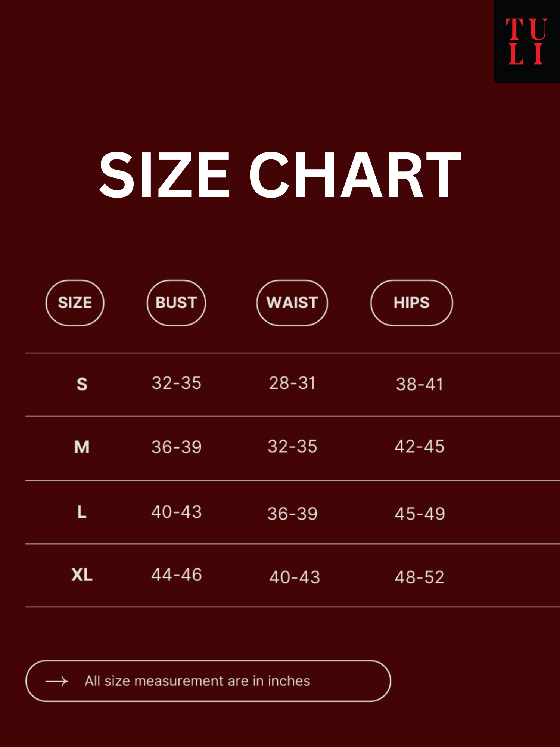Choose the XL size row label
Screen dimensions: 560x747
pyautogui.click(x=82, y=575)
